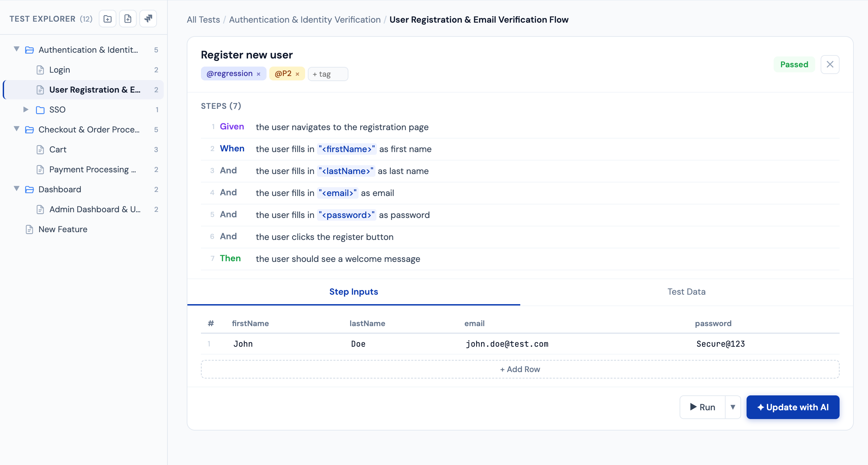Image resolution: width=868 pixels, height=465 pixels.
Task: Click the + tag input field
Action: coord(327,74)
